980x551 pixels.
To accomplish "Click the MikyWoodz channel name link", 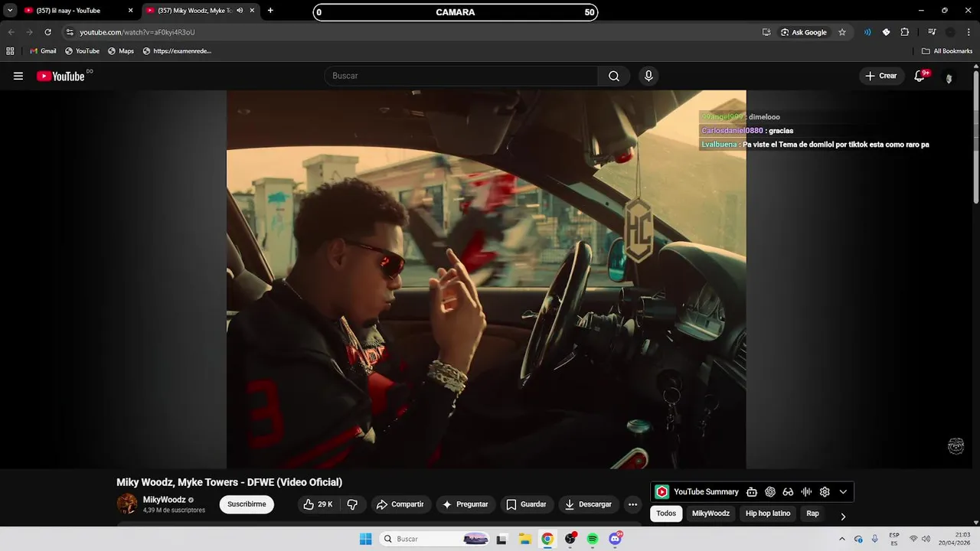I will pos(164,500).
